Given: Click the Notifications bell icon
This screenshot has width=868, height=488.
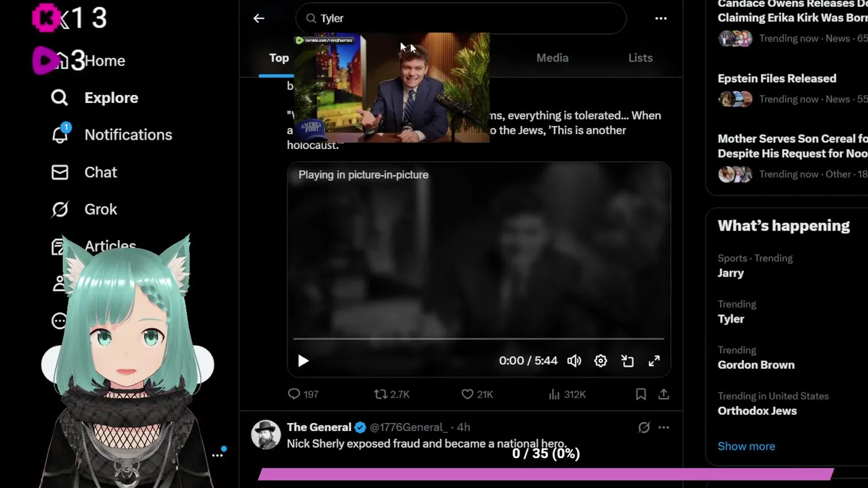Looking at the screenshot, I should point(60,135).
